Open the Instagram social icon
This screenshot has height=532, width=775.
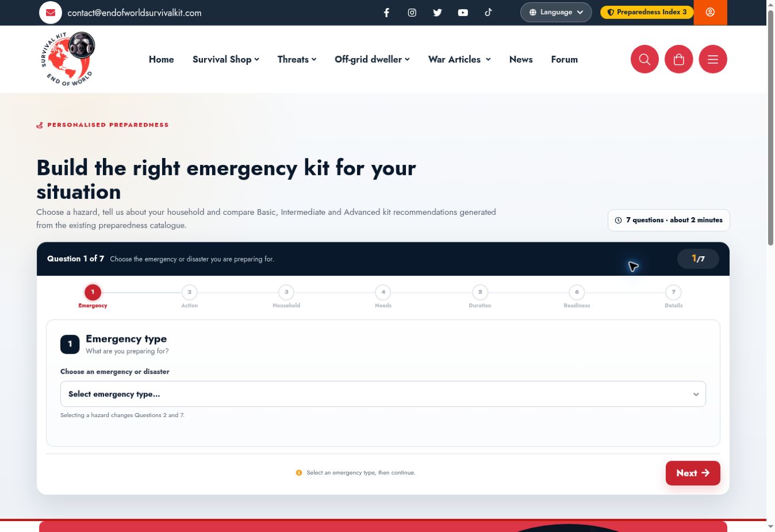(x=412, y=13)
